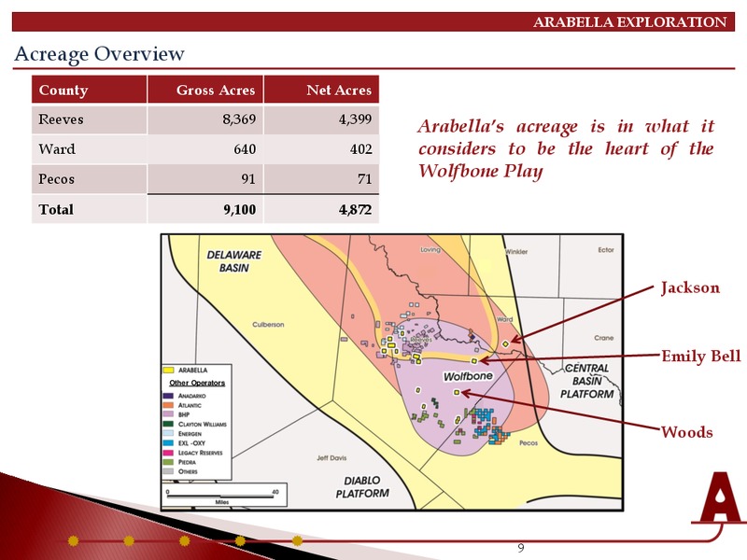This screenshot has width=747, height=560.
Task: Click the purple Anadarko legend swatch
Action: [168, 396]
